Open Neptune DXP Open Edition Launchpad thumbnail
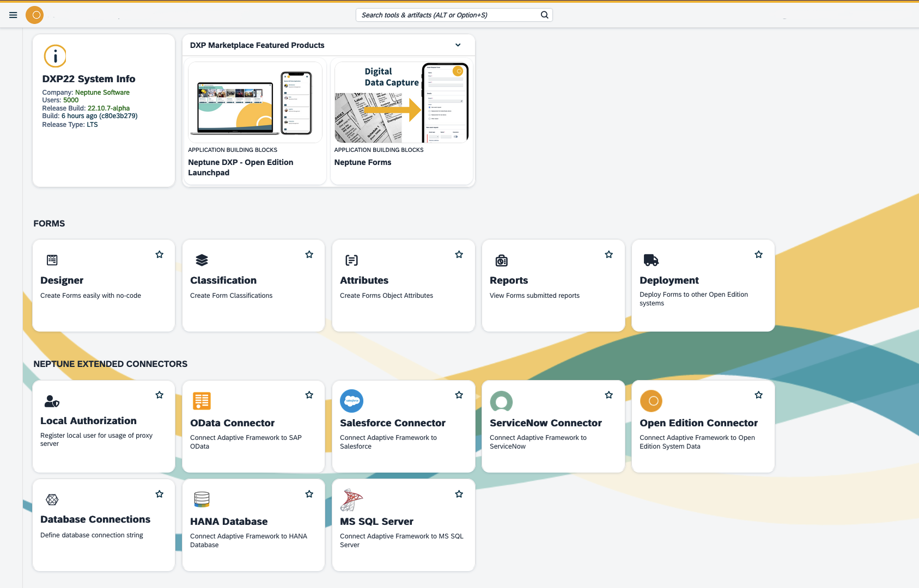 coord(255,102)
